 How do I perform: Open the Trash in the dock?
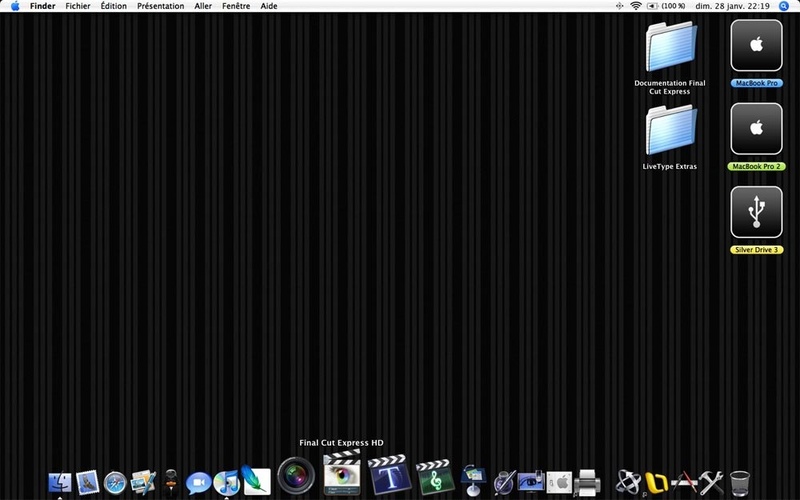click(740, 483)
